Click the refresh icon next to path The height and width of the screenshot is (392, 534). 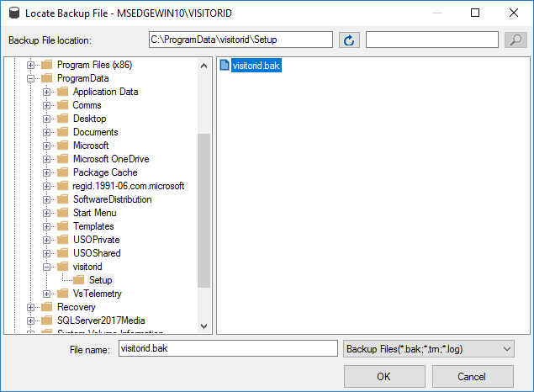(348, 40)
